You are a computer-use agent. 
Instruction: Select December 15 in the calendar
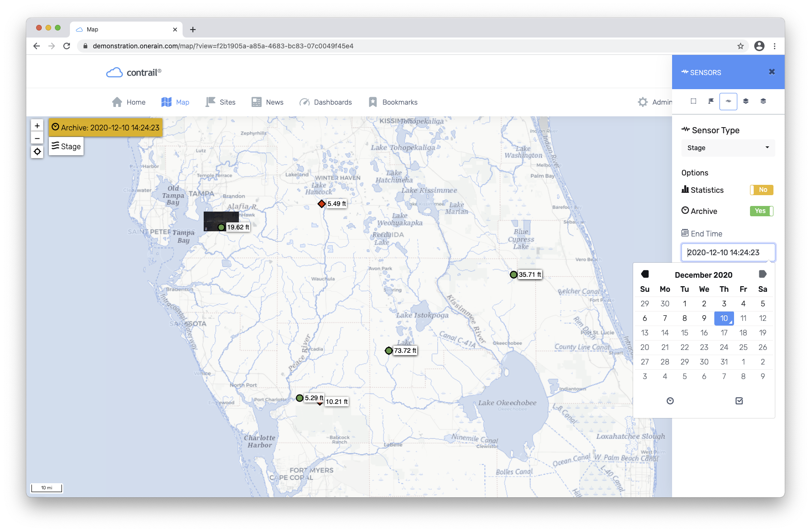coord(684,333)
